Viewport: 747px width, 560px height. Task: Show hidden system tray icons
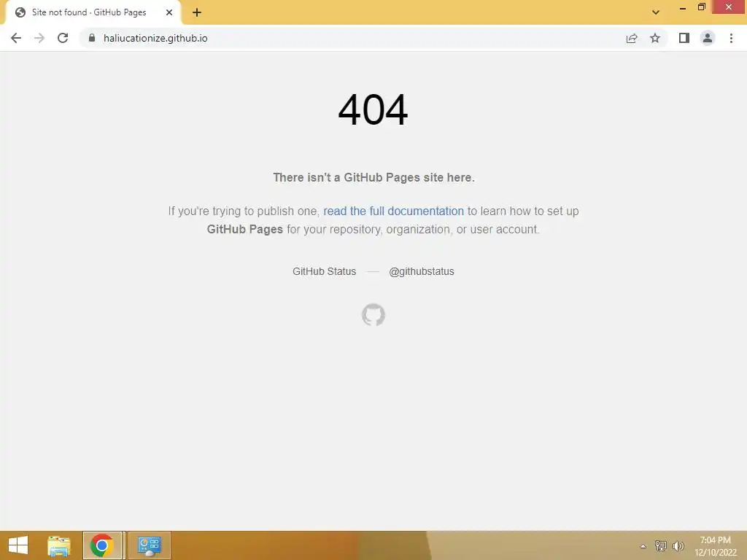coord(643,546)
